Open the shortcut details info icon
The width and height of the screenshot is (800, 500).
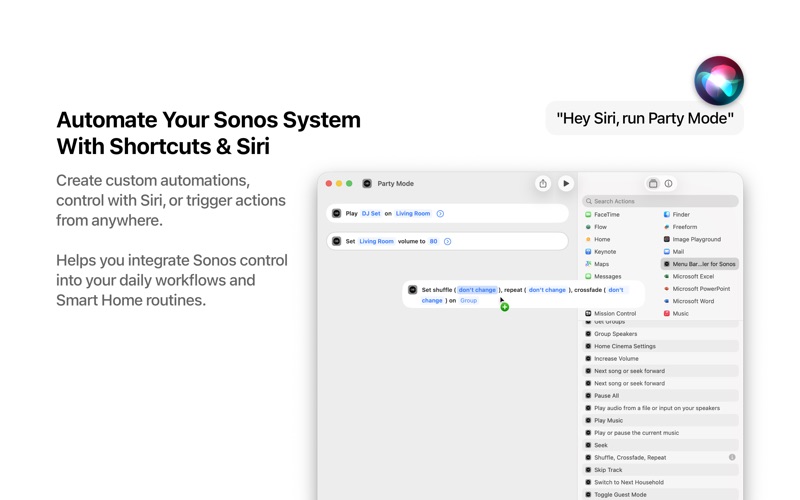pyautogui.click(x=668, y=184)
